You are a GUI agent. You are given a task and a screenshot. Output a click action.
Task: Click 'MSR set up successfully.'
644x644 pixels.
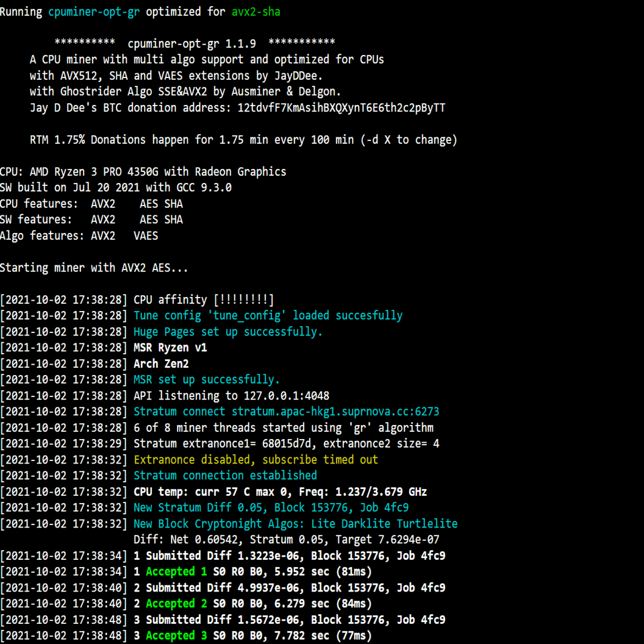pyautogui.click(x=207, y=379)
